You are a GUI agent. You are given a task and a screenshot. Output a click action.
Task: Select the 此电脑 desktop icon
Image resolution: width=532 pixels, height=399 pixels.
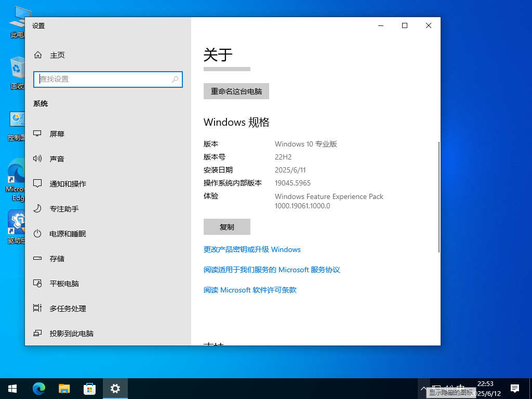pos(18,22)
